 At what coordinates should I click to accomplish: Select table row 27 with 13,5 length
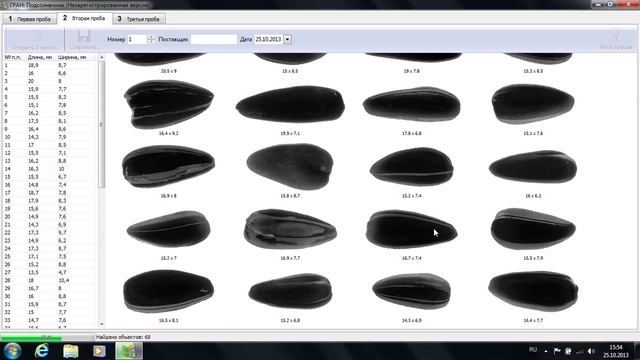tap(50, 272)
